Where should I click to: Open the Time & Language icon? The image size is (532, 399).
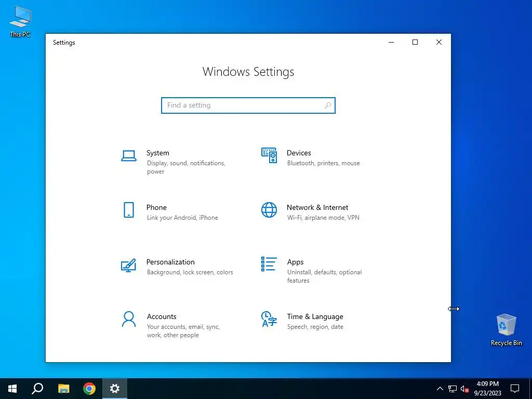(x=269, y=320)
